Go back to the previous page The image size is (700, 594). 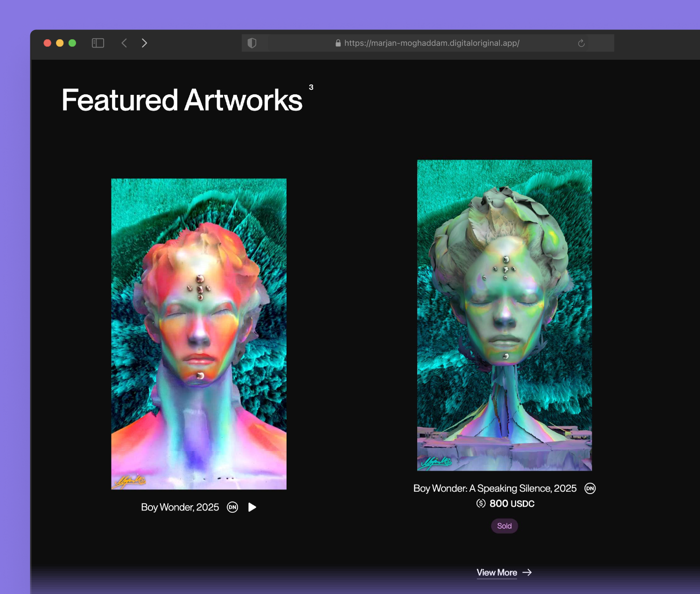point(124,43)
